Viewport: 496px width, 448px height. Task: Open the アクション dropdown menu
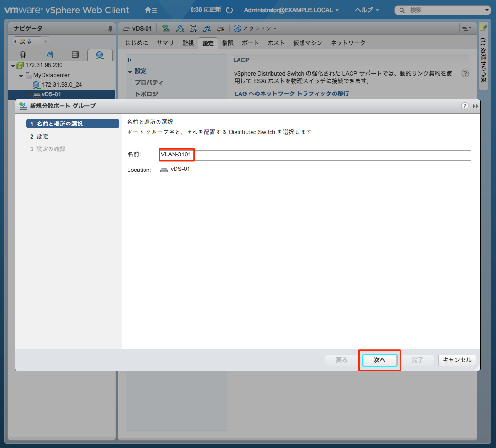click(x=256, y=29)
